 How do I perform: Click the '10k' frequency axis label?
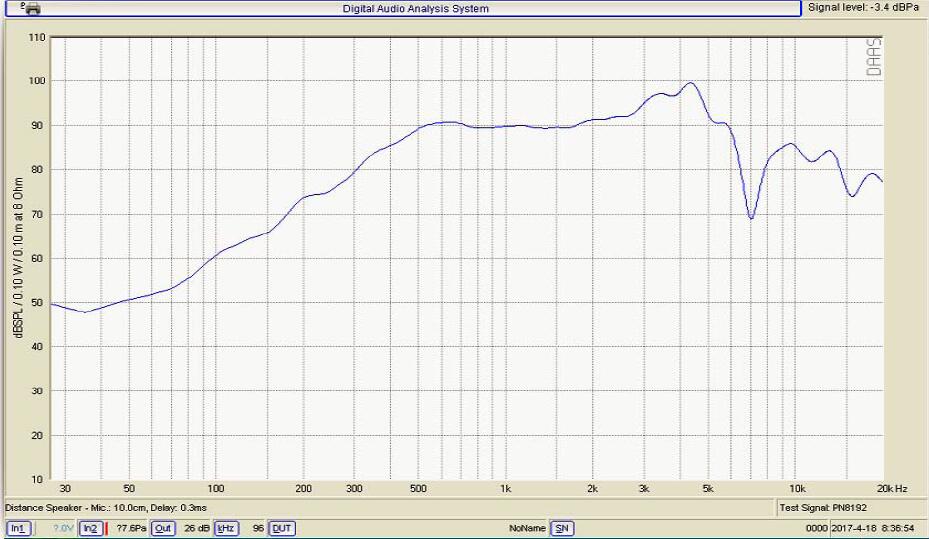tap(797, 489)
